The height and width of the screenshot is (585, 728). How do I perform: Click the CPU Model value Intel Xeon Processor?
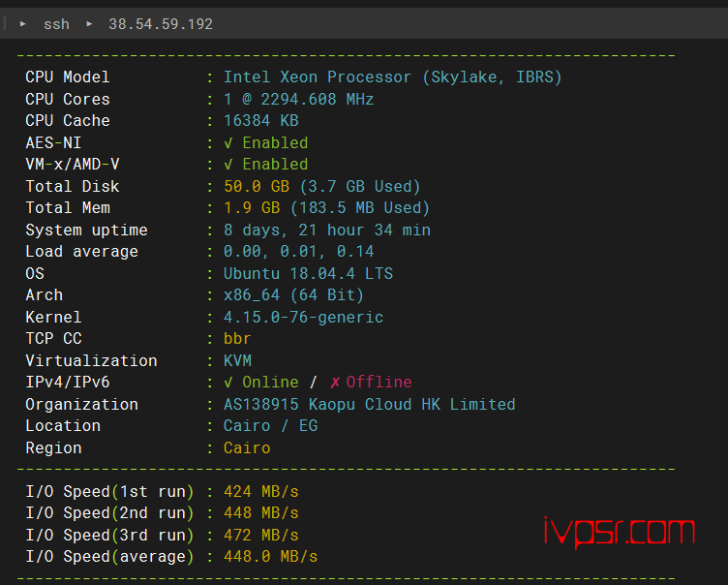[x=392, y=77]
